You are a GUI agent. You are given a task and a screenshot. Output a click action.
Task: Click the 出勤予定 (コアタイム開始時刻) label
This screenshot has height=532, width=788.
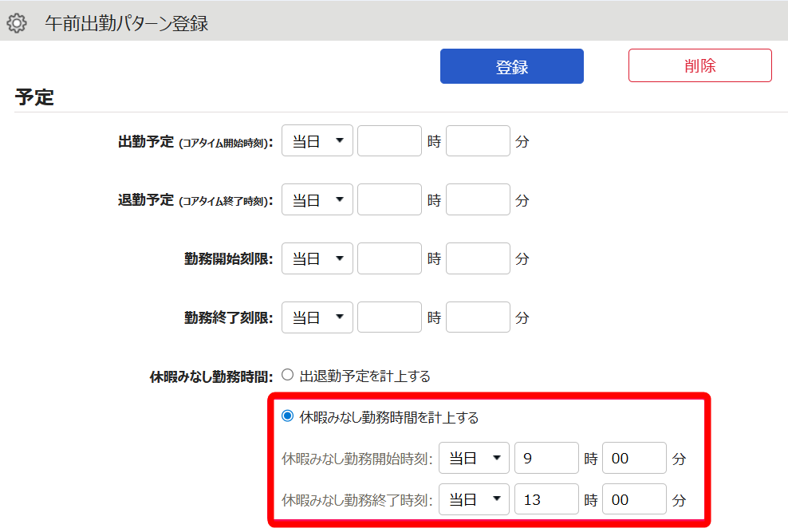[x=195, y=142]
